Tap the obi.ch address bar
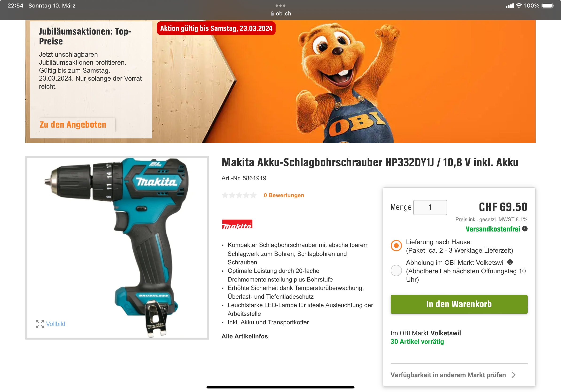 click(280, 14)
